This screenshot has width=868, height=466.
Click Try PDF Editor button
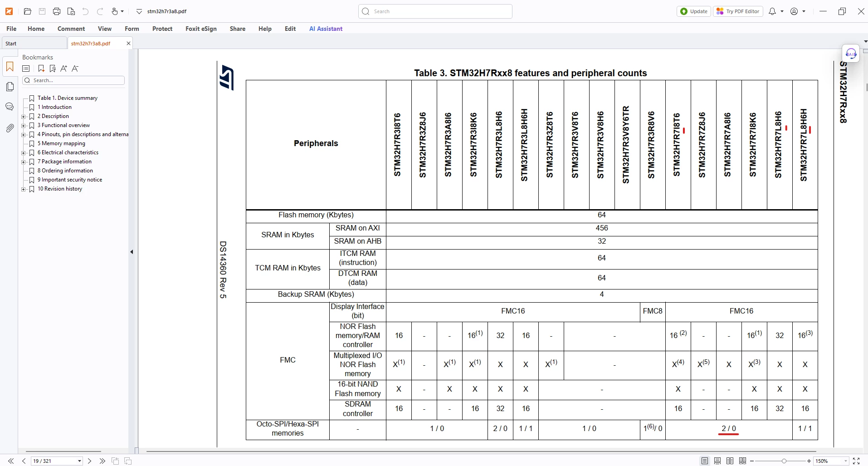738,11
